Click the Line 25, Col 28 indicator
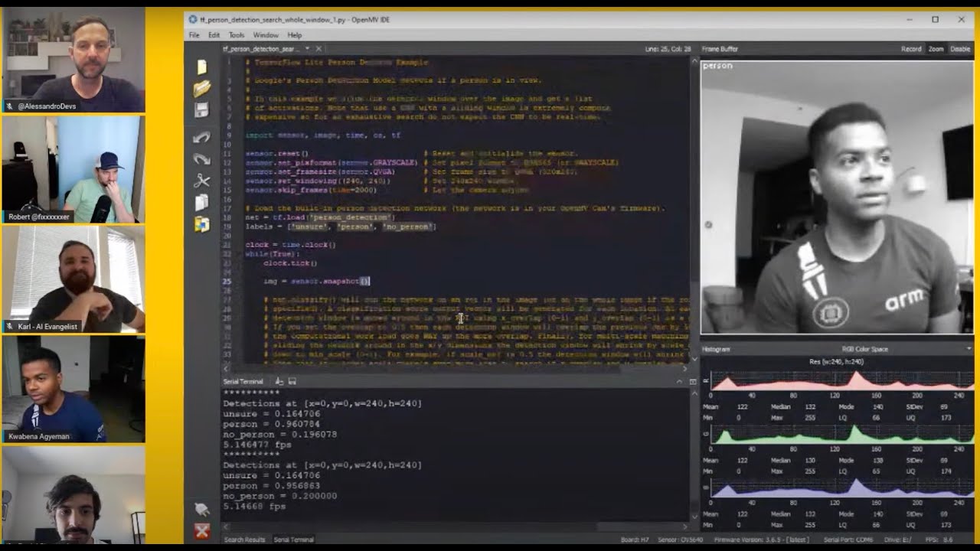Image resolution: width=980 pixels, height=551 pixels. click(x=668, y=49)
